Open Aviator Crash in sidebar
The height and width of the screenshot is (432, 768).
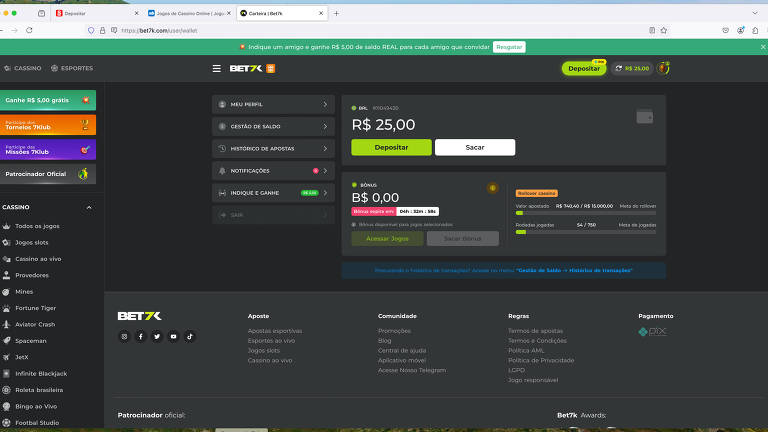click(35, 324)
